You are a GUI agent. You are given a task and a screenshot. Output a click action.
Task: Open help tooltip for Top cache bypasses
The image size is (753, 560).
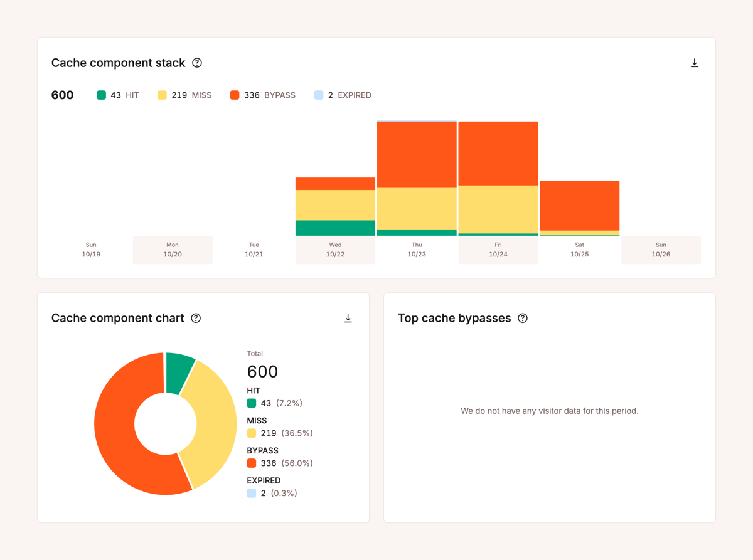523,318
